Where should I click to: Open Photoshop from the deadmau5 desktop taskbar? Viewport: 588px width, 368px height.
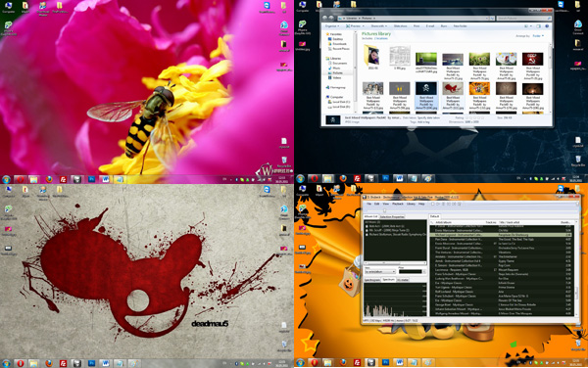pos(91,363)
